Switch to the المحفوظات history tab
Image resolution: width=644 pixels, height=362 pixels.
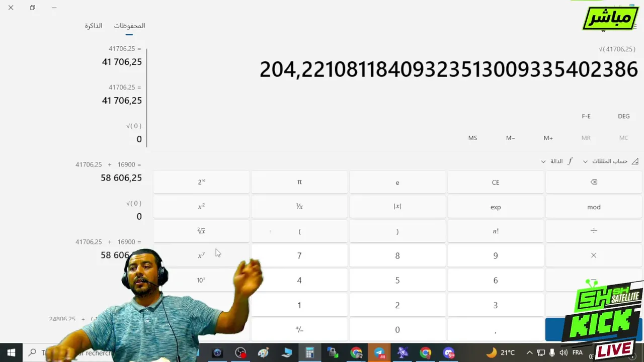(x=129, y=26)
